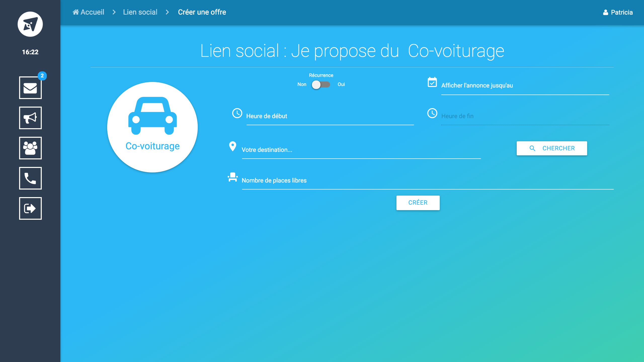
Task: Click the clock icon beside Heure de début
Action: pos(237,113)
